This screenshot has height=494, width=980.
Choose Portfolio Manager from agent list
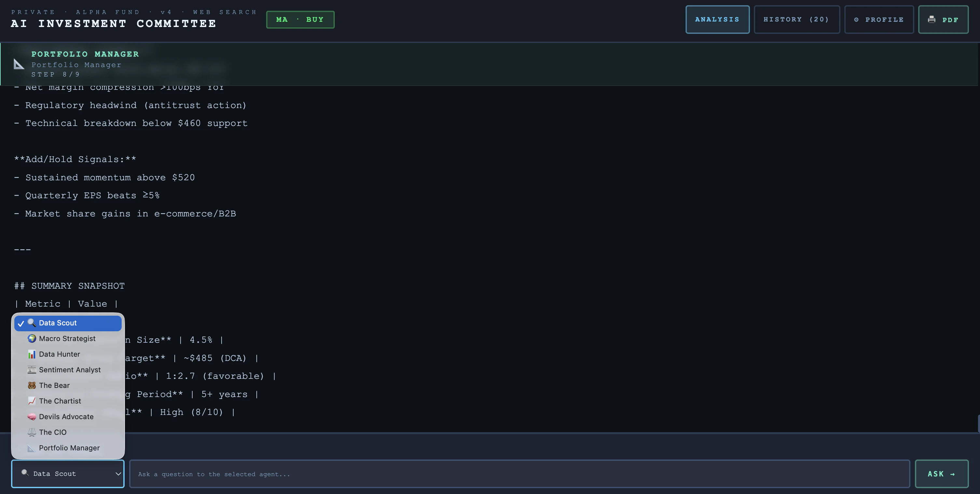tap(69, 448)
